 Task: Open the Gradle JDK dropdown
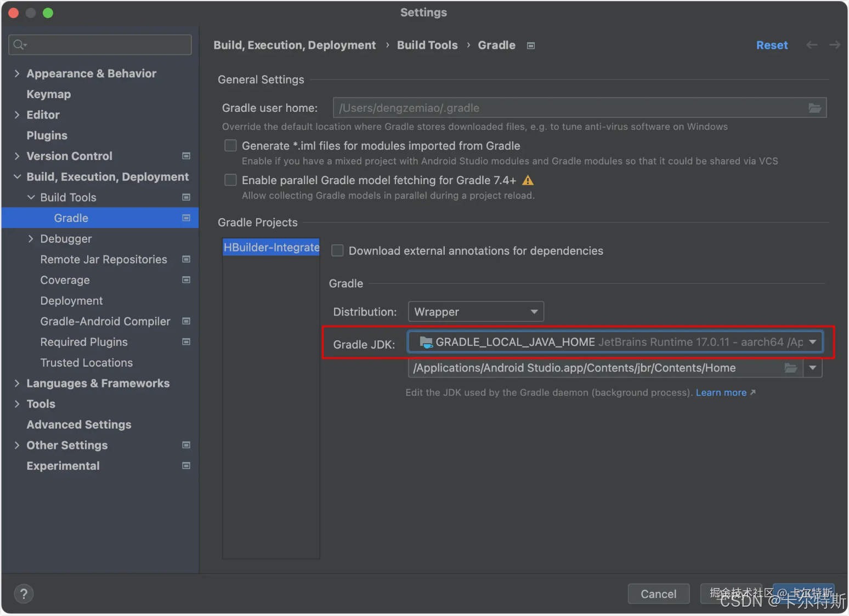click(x=614, y=342)
